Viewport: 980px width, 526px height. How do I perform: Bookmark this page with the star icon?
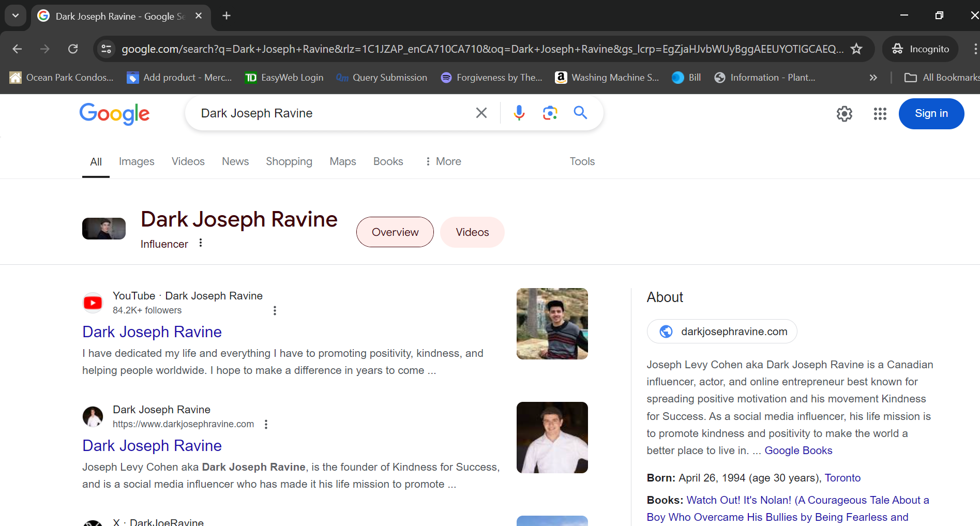856,49
